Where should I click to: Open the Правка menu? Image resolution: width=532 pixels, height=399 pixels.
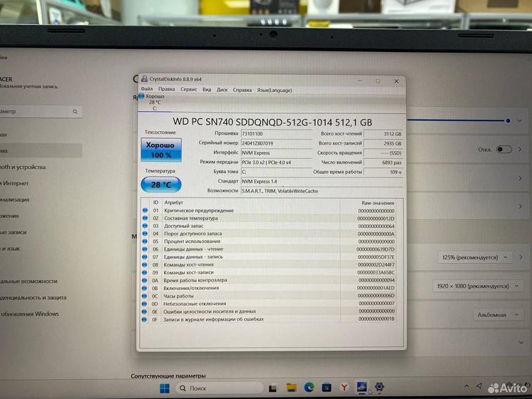point(167,89)
